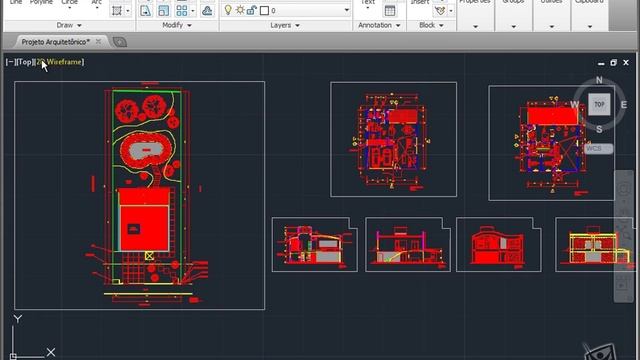640x360 pixels.
Task: Click the UCS origin icon
Action: 13,356
